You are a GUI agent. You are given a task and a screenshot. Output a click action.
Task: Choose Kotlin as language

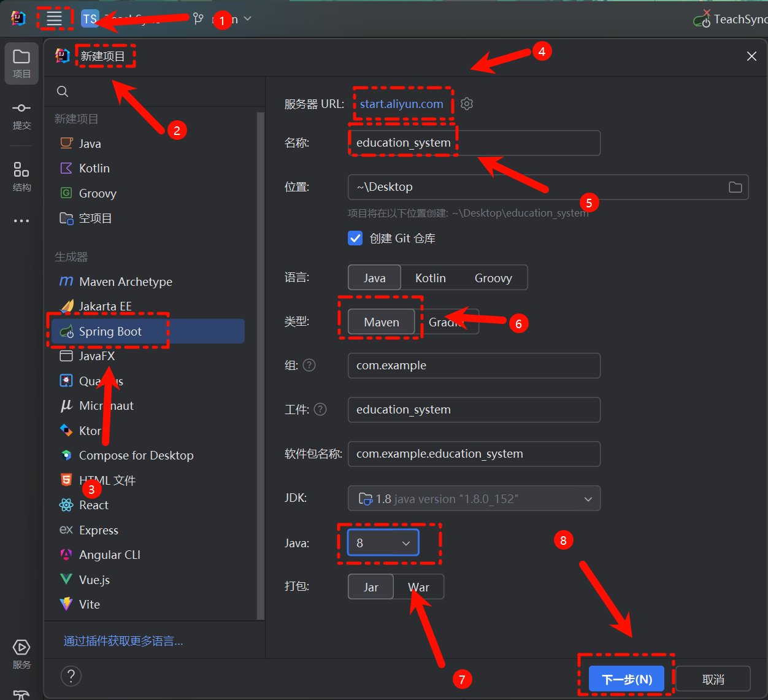431,278
